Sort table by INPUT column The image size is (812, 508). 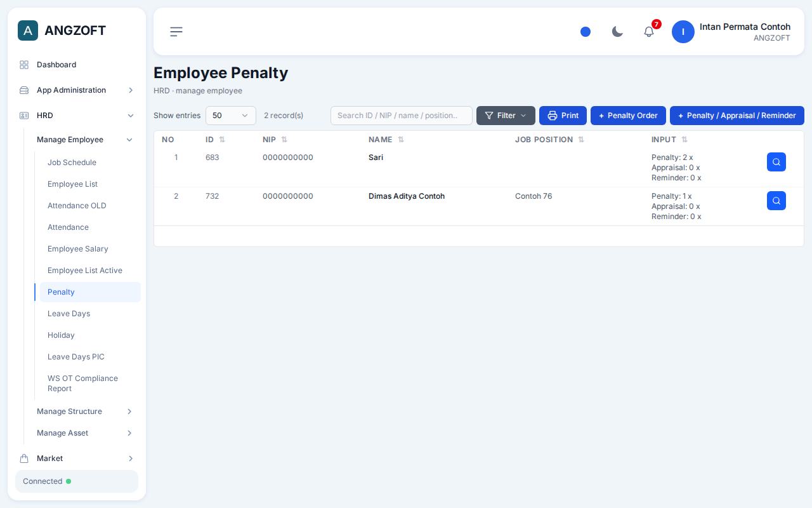(x=669, y=140)
